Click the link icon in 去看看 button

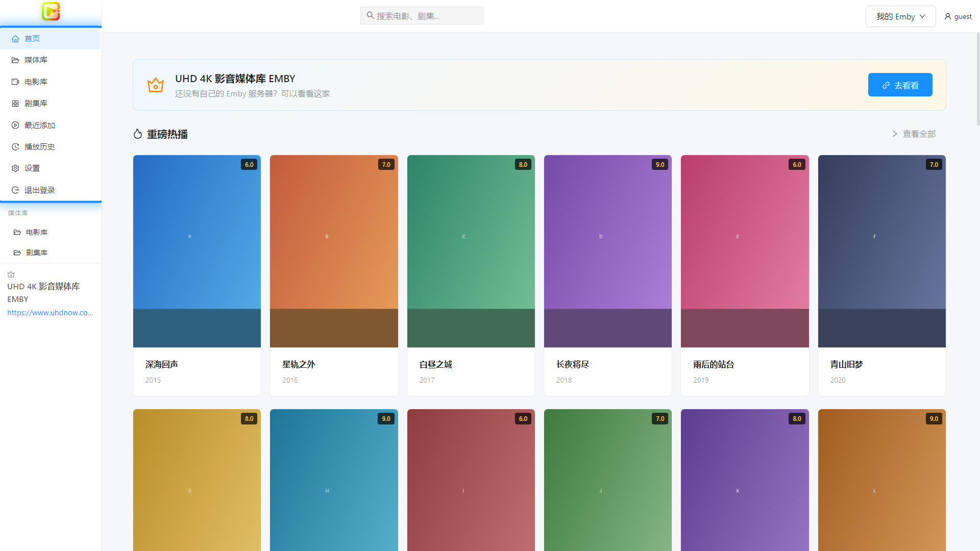click(x=886, y=85)
